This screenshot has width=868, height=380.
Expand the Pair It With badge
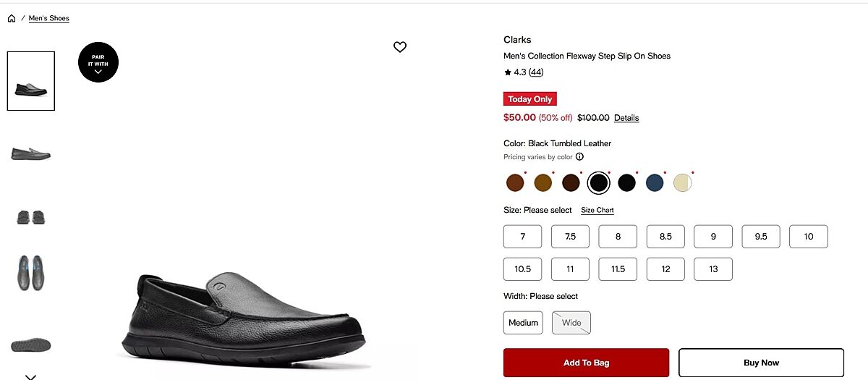(98, 62)
